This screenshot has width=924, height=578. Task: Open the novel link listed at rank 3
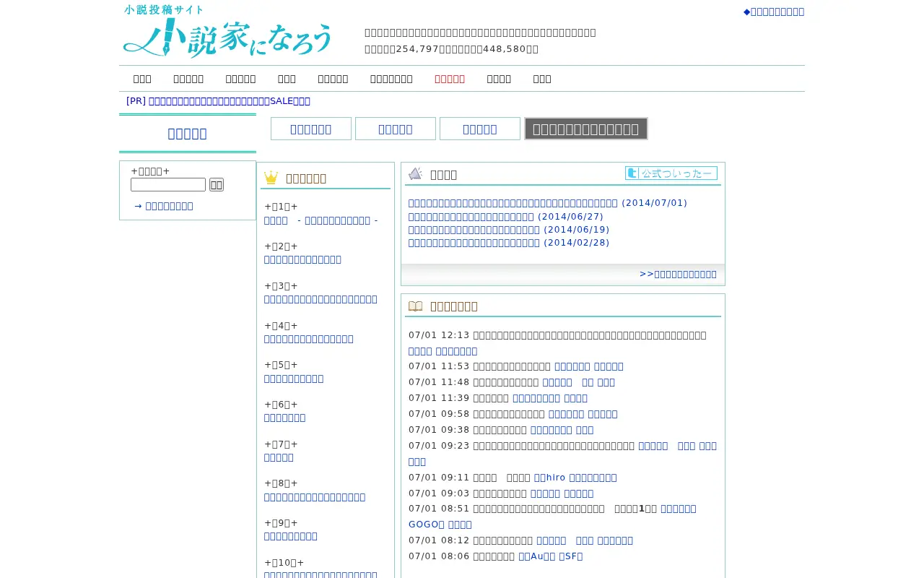point(321,299)
